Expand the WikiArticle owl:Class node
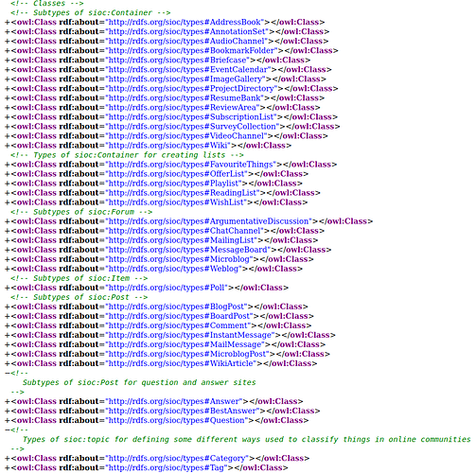The image size is (476, 473). (8, 363)
